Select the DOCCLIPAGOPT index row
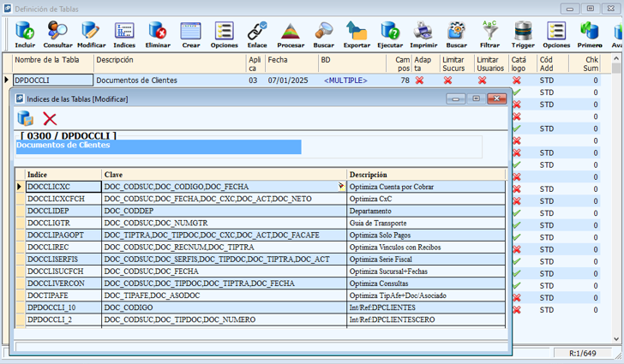624x364 pixels. (56, 234)
